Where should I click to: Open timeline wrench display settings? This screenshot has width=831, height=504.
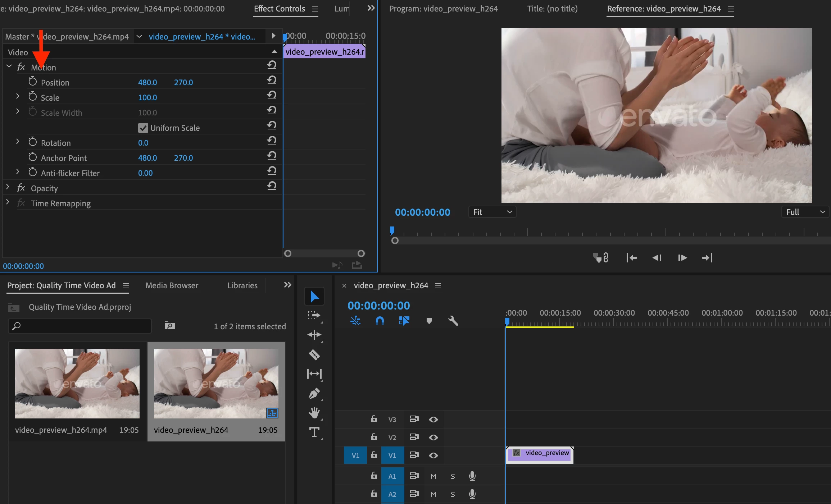click(x=453, y=321)
